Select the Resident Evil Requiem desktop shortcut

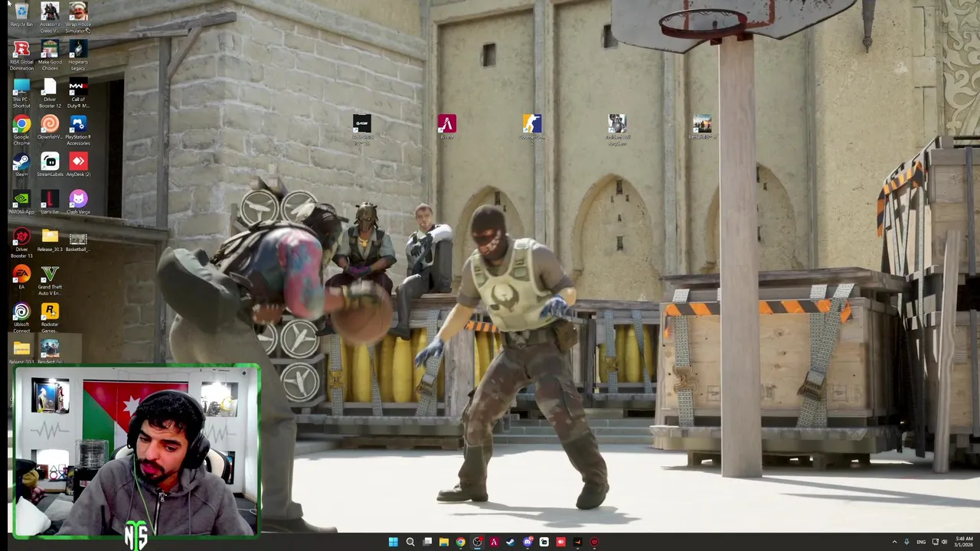tap(617, 129)
